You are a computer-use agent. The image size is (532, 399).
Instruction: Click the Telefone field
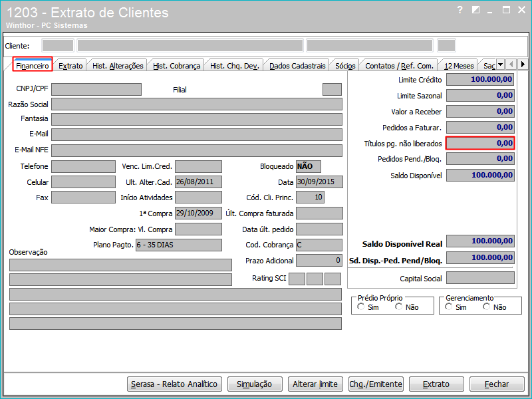pos(84,167)
